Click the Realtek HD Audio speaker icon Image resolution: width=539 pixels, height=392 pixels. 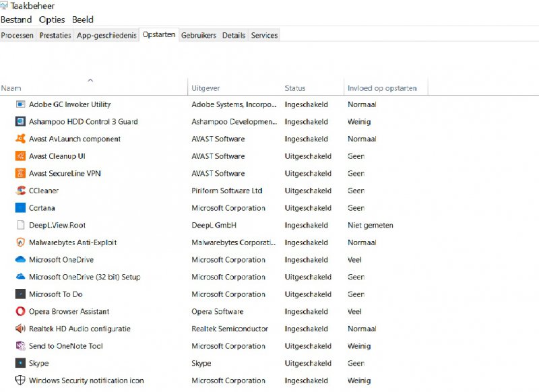20,329
